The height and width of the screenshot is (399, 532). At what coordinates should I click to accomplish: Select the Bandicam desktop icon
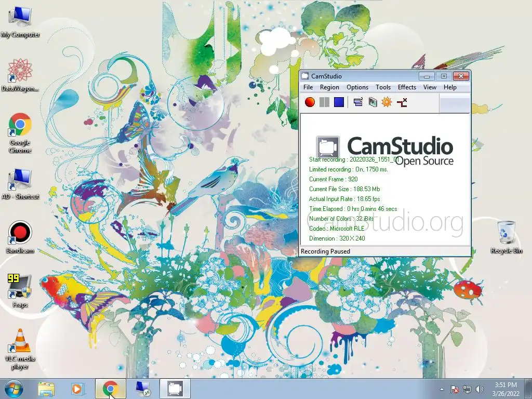[x=20, y=237]
